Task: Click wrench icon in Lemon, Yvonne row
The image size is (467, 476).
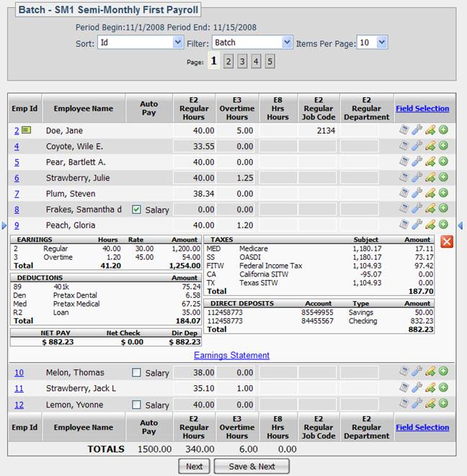Action: [x=417, y=403]
